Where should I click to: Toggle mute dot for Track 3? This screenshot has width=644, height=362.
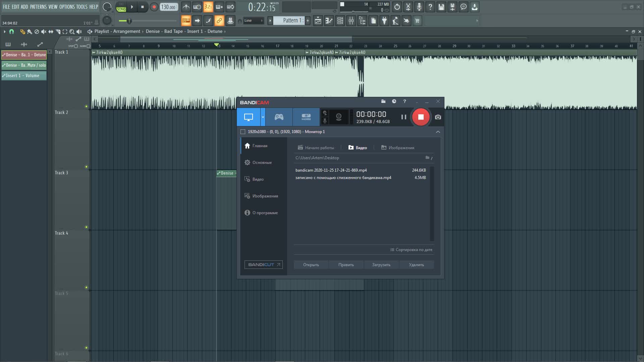(x=86, y=227)
